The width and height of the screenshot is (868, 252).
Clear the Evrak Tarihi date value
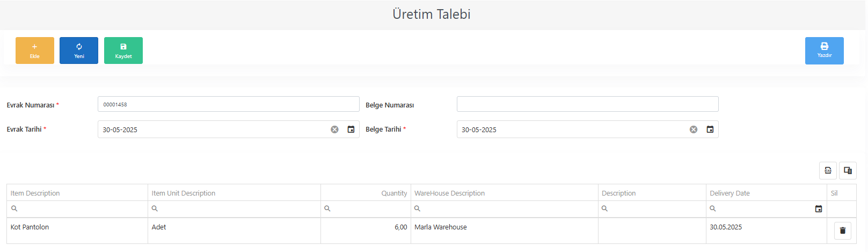[334, 129]
